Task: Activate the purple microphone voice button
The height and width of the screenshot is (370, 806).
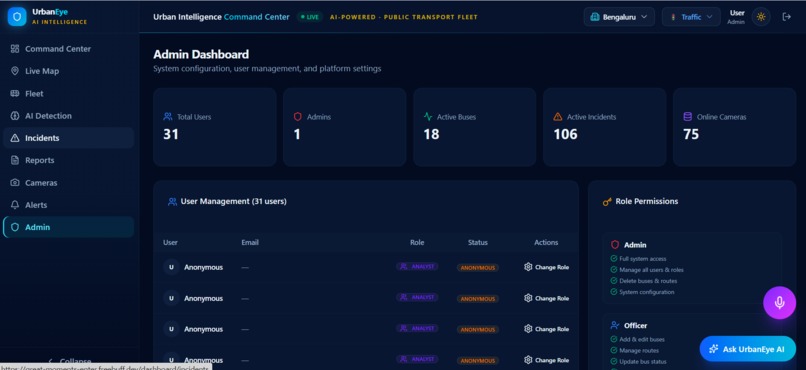Action: coord(779,303)
